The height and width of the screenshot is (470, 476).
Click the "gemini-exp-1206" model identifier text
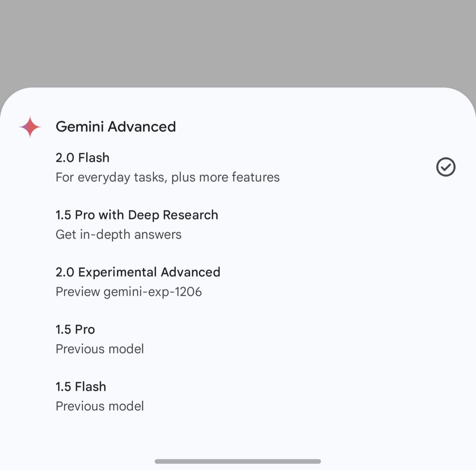152,292
